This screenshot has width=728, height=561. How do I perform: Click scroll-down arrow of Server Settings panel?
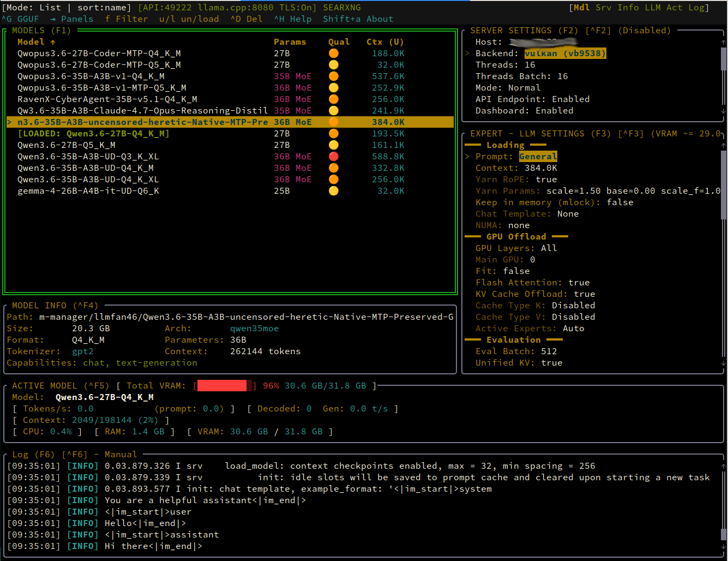click(x=724, y=111)
